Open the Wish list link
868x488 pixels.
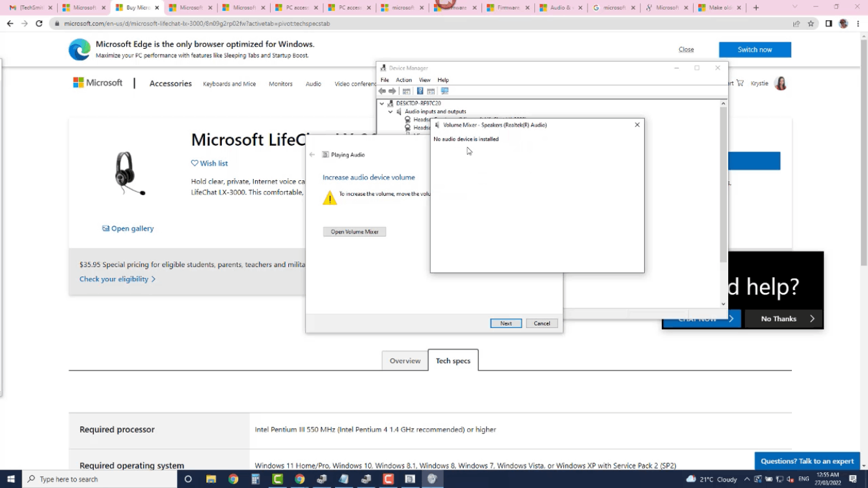tap(210, 163)
